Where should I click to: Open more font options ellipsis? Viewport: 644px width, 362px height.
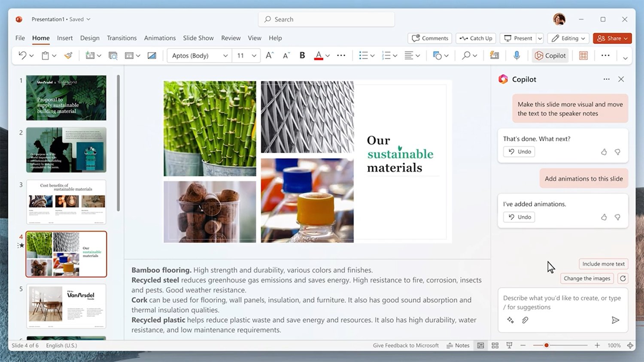341,55
